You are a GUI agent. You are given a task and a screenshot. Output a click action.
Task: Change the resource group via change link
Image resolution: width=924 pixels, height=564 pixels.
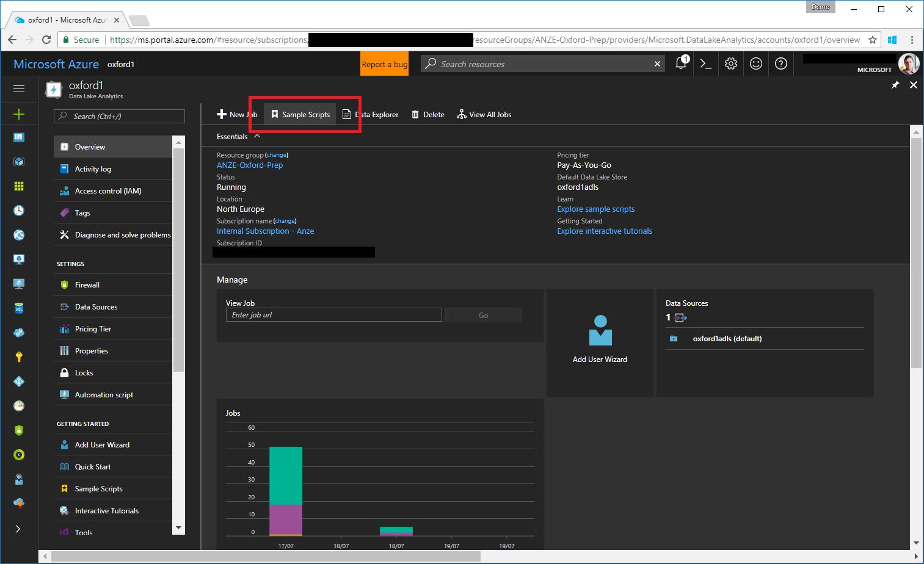[277, 155]
